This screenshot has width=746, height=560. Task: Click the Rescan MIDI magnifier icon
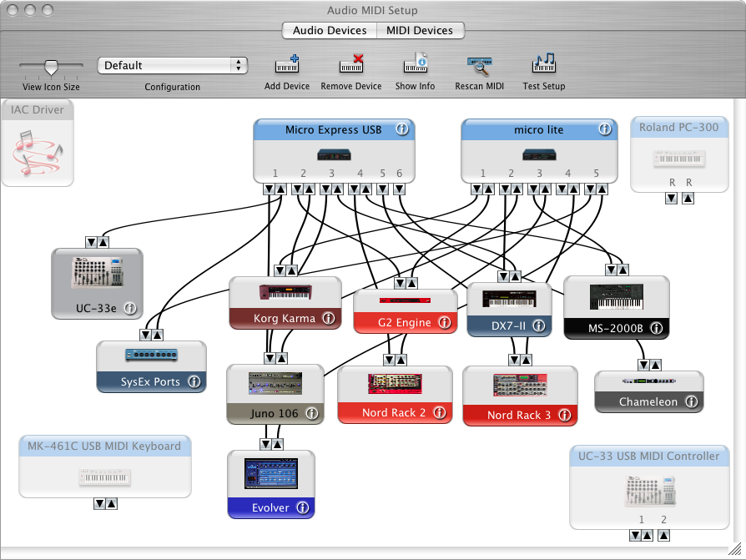(480, 66)
